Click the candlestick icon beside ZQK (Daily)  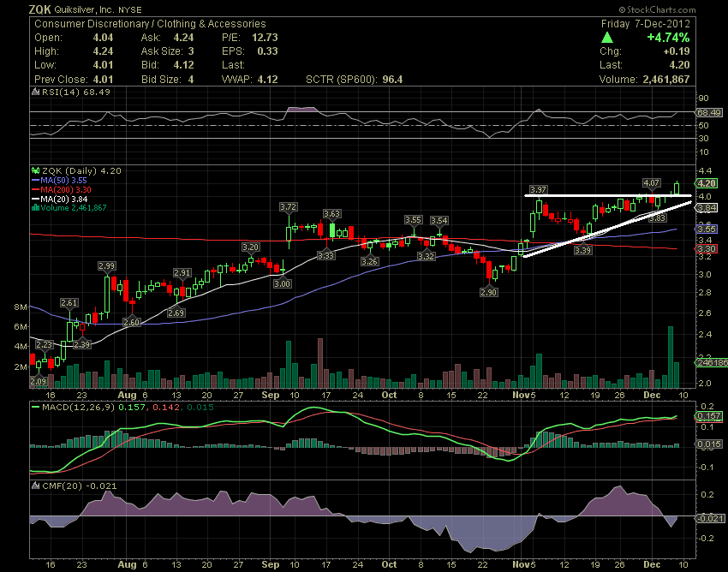35,171
